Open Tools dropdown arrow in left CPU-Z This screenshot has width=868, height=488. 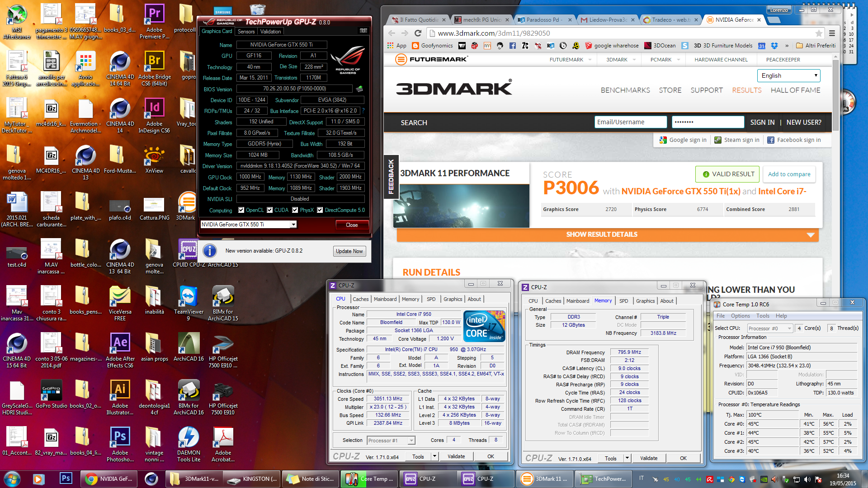coord(434,456)
